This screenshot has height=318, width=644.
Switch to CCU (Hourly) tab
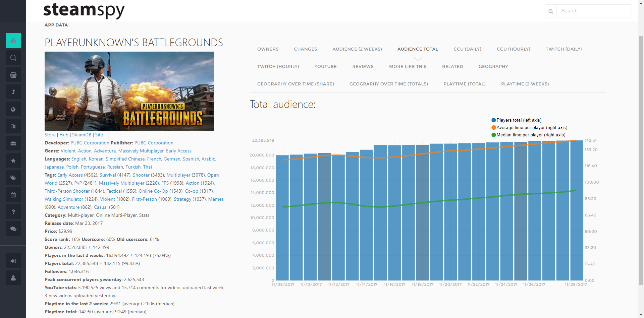[514, 49]
